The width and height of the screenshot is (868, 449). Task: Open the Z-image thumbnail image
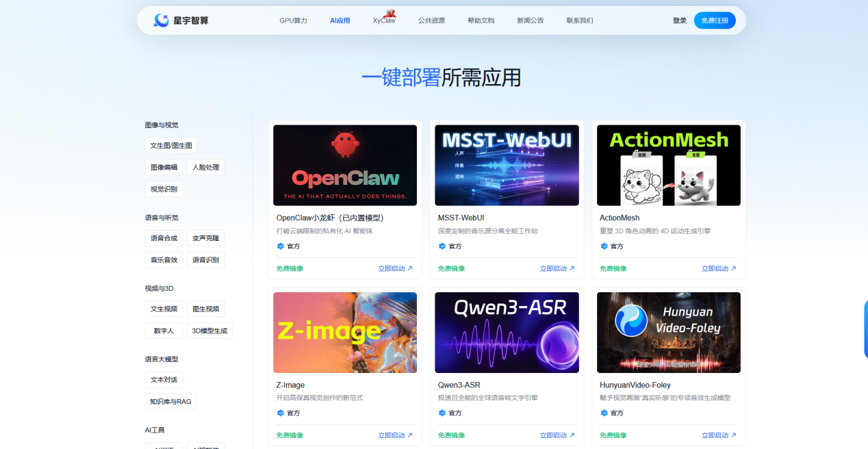(x=345, y=333)
